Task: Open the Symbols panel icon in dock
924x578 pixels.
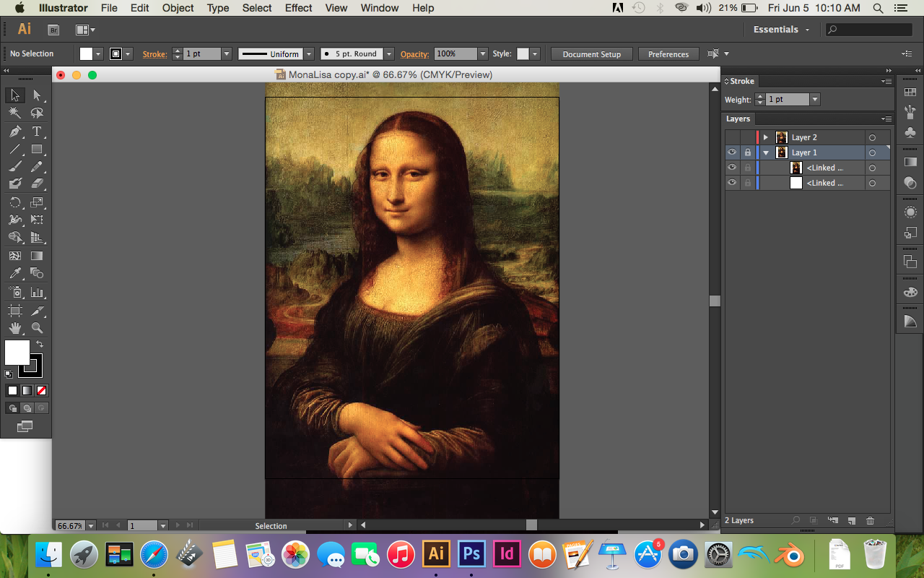Action: coord(910,132)
